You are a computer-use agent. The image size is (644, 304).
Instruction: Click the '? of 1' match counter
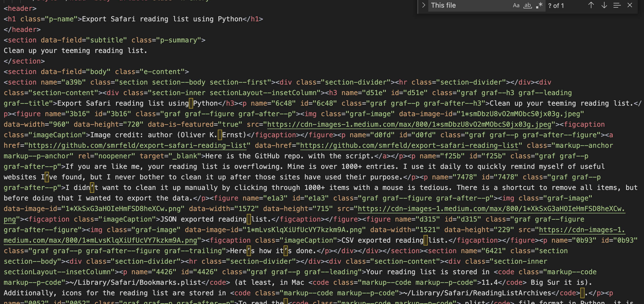point(556,6)
